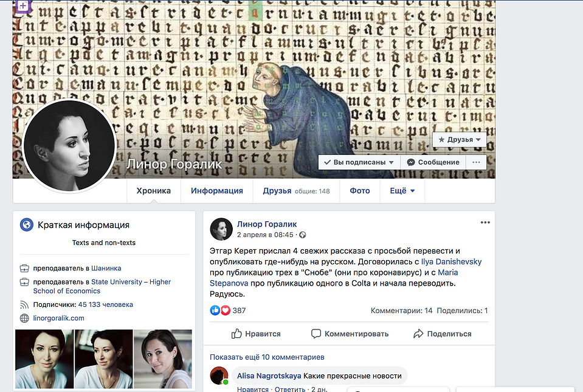Open the post options three-dots menu
The height and width of the screenshot is (392, 583).
[x=485, y=222]
